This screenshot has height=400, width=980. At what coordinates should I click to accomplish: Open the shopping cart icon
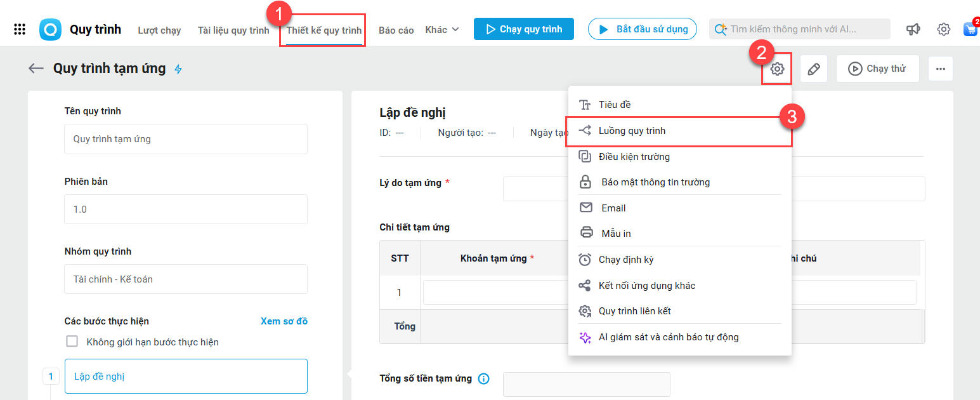(x=970, y=29)
